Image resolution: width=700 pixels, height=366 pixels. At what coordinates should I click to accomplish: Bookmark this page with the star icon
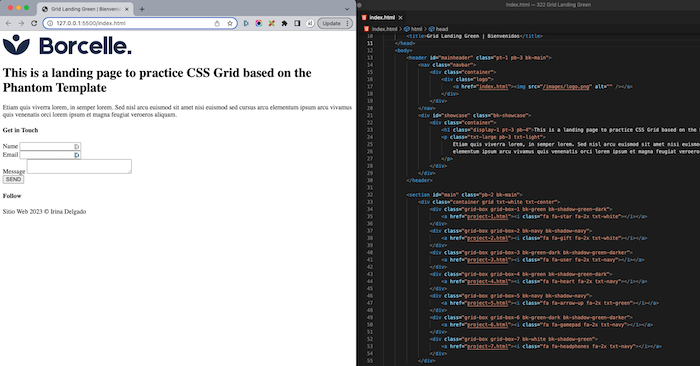pos(230,23)
